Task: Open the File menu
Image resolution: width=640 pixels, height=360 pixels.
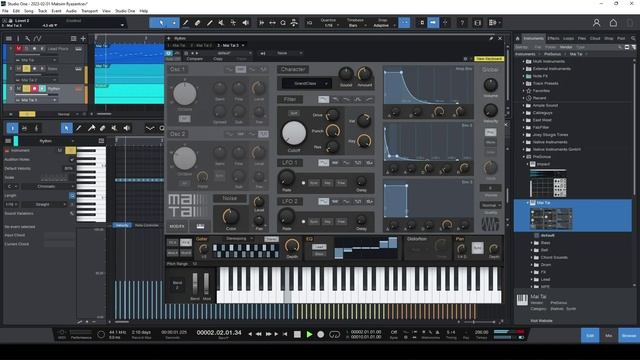Action: click(5, 11)
